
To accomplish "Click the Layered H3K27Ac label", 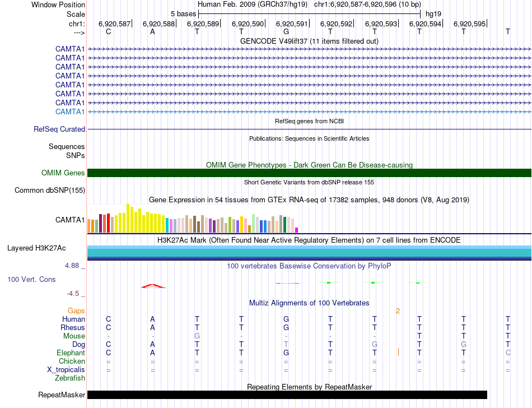I will tap(36, 248).
